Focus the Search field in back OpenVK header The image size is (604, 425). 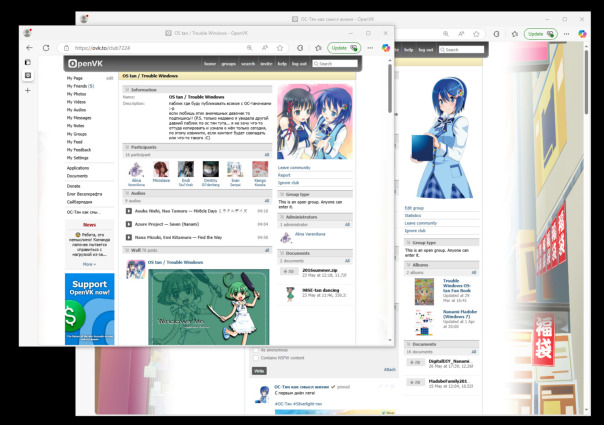pyautogui.click(x=461, y=50)
